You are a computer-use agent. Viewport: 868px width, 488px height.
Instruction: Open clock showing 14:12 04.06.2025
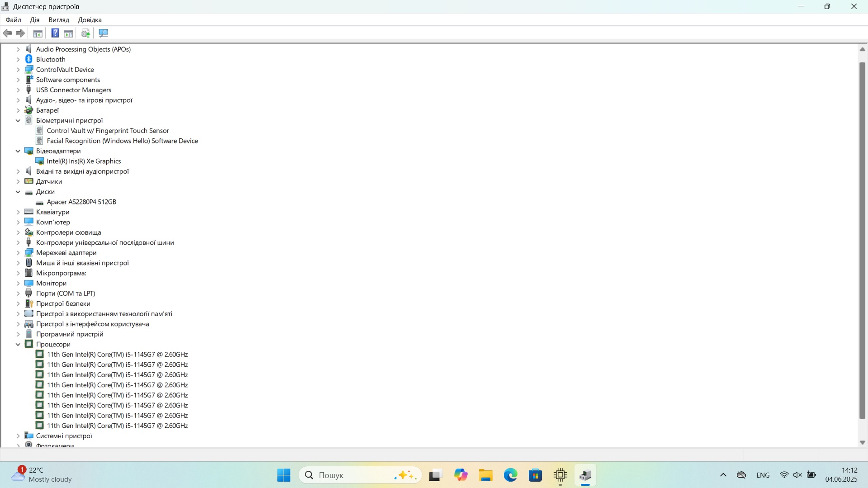pyautogui.click(x=841, y=475)
